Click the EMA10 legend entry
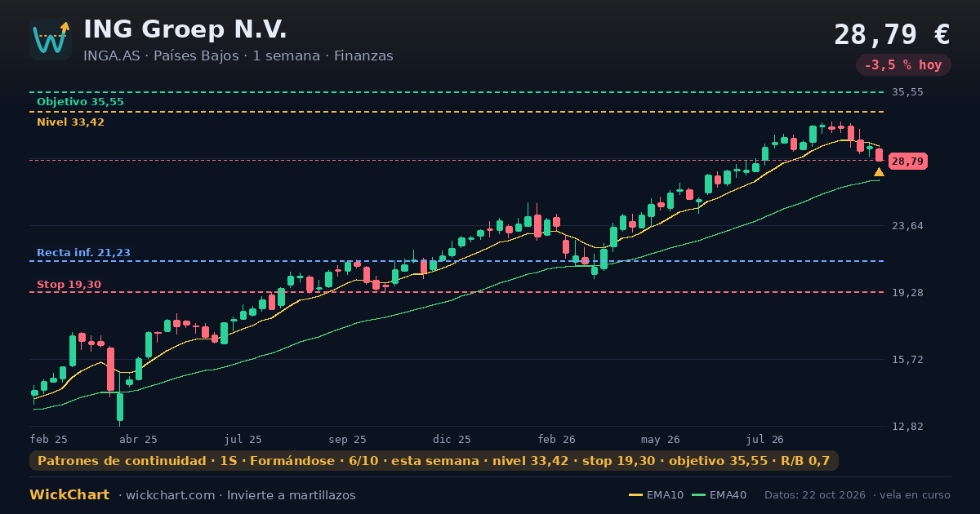This screenshot has height=514, width=980. click(x=656, y=495)
